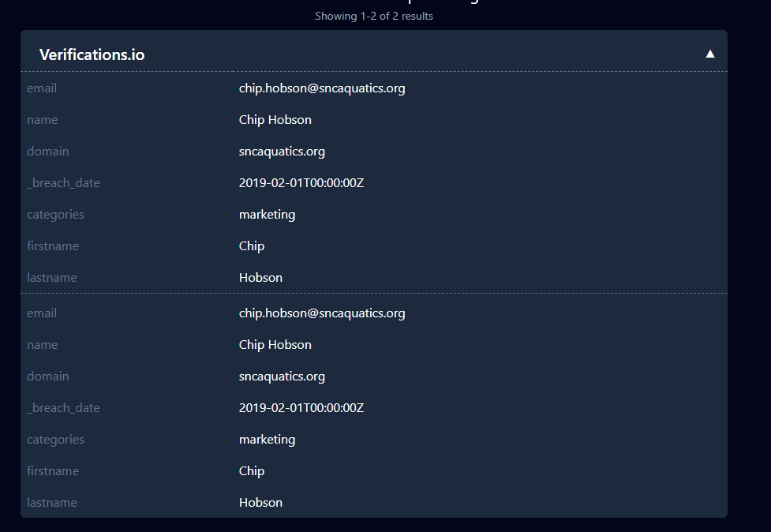771x532 pixels.
Task: Click the first record's domain sncaquatics.org
Action: pos(282,152)
